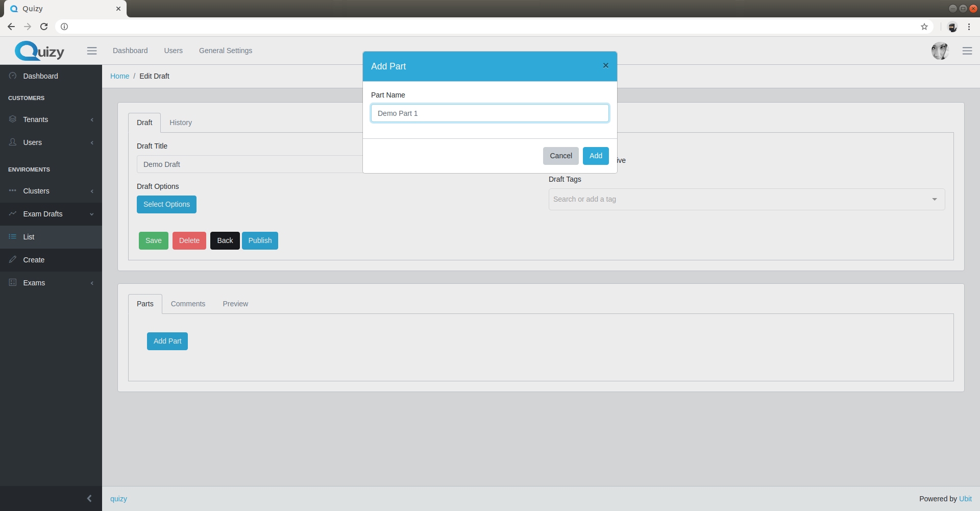Viewport: 980px width, 511px height.
Task: Click the Search or add a tag field
Action: pos(746,199)
